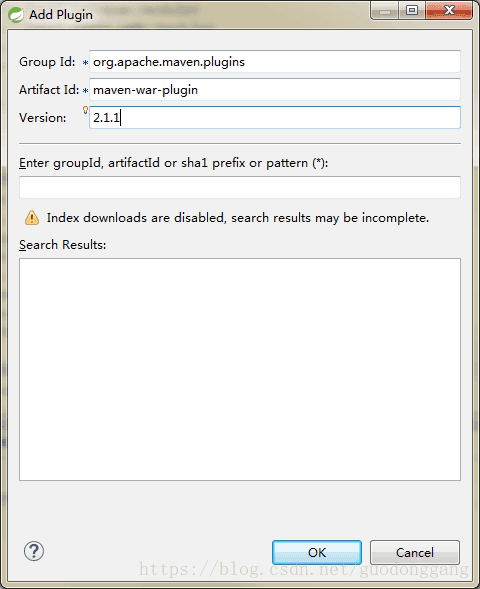Click the 'Version:' label
The image size is (480, 589).
click(x=43, y=118)
